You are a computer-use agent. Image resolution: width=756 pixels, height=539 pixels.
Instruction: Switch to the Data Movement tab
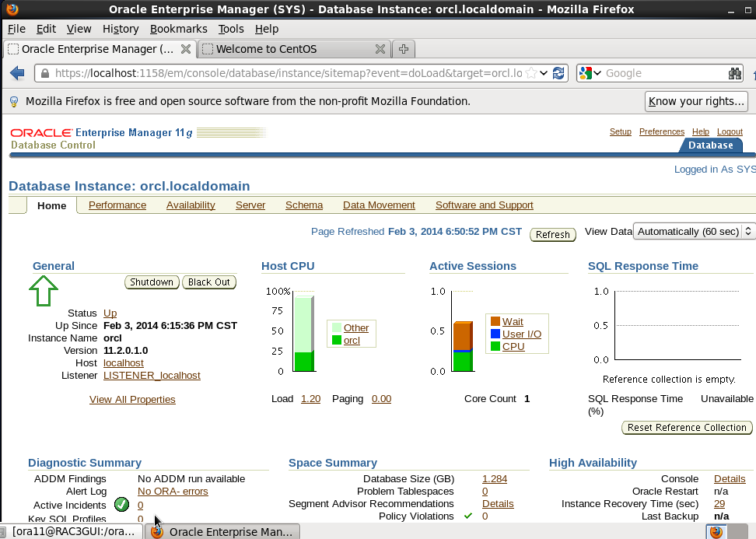tap(379, 205)
